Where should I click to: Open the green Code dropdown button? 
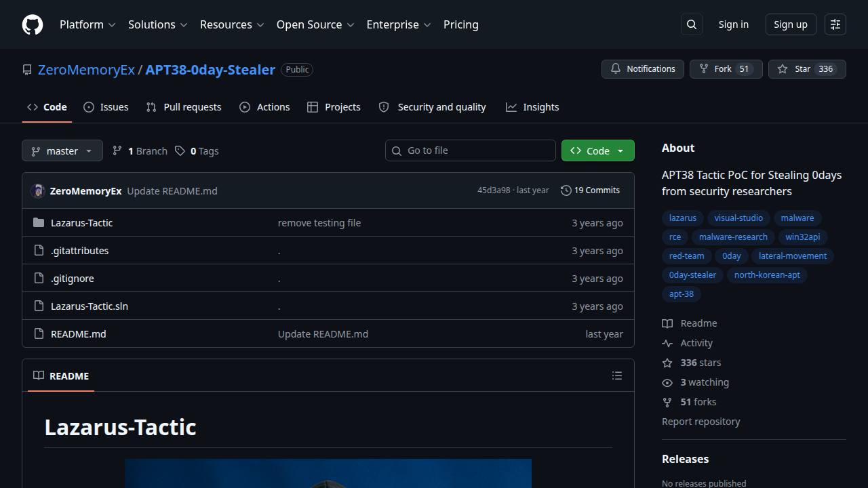coord(598,150)
